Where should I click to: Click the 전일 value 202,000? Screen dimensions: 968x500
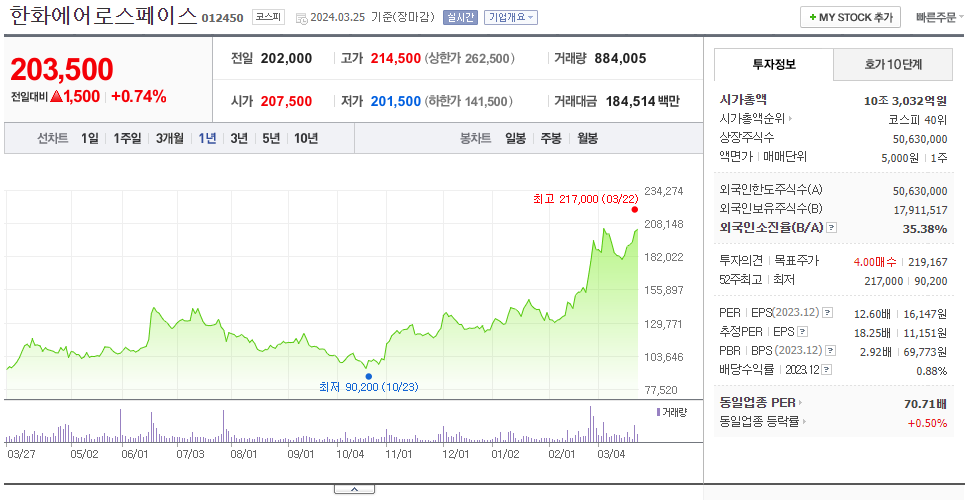tap(286, 59)
